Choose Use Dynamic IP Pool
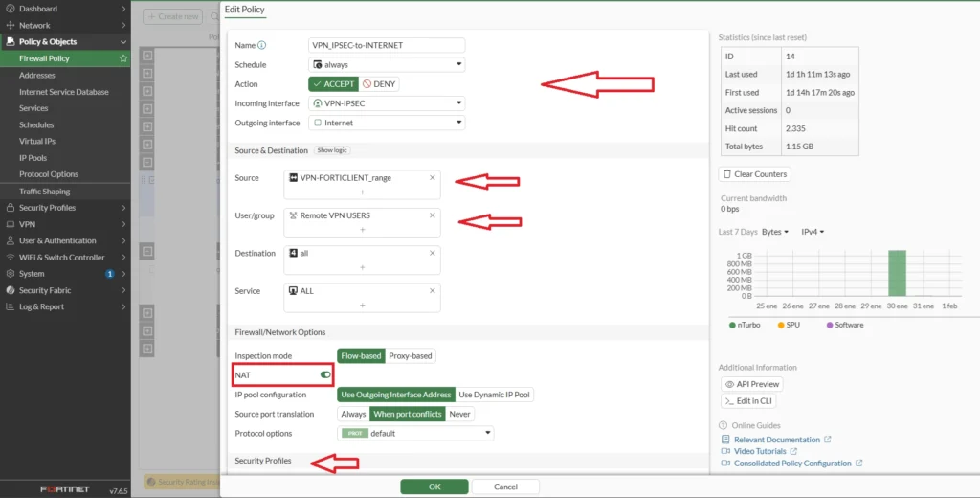Screen dimensions: 980x498 click(x=495, y=395)
